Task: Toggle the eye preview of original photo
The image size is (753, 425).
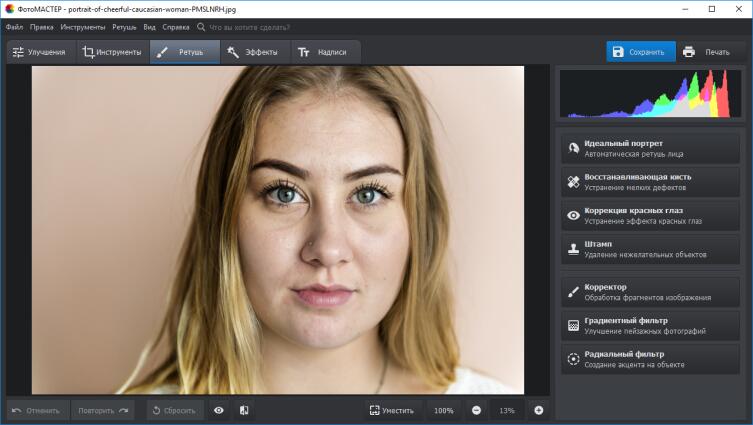Action: tap(218, 410)
